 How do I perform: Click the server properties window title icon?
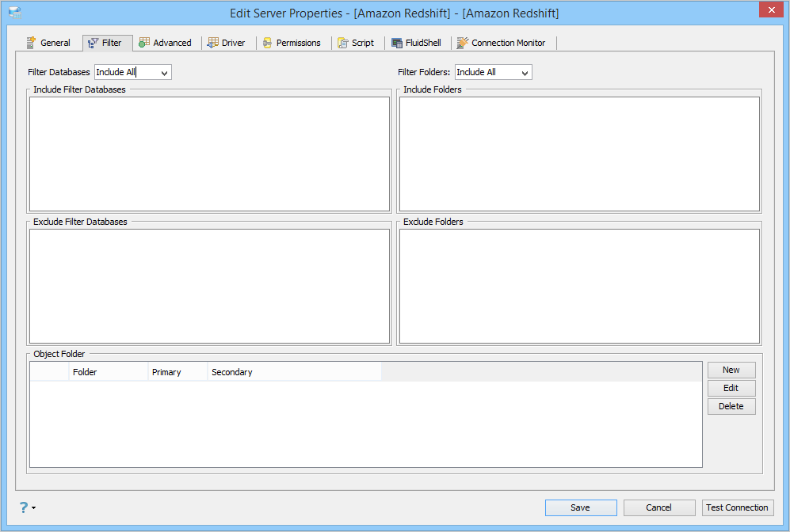point(15,13)
